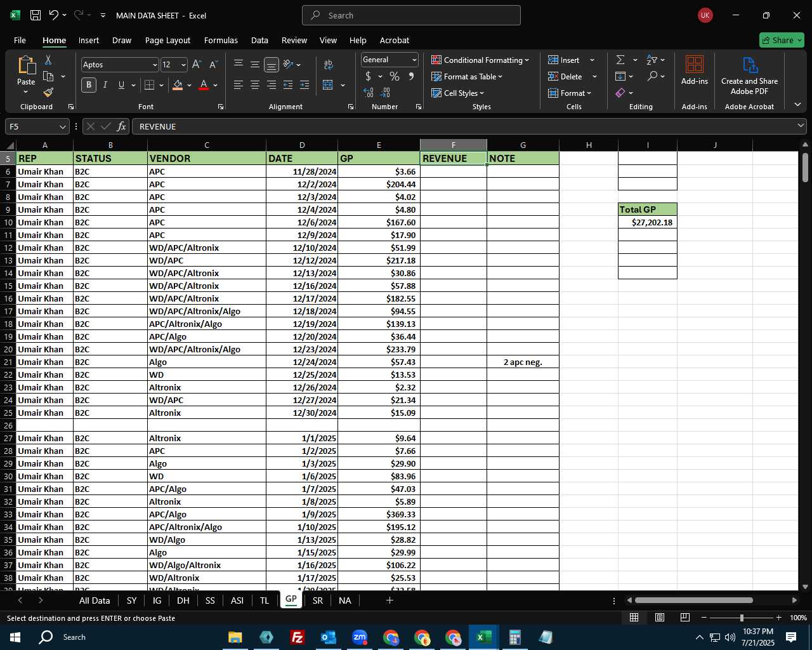This screenshot has width=812, height=650.
Task: Click the zoom slider handle
Action: click(x=742, y=618)
